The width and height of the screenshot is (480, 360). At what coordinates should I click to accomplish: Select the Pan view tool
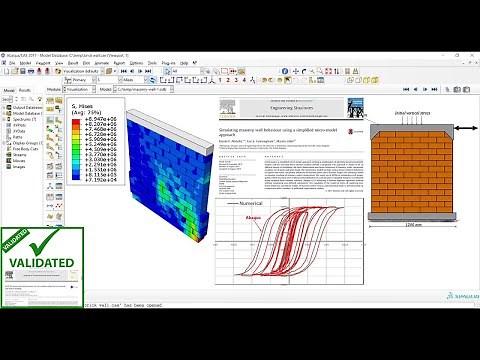coord(296,71)
